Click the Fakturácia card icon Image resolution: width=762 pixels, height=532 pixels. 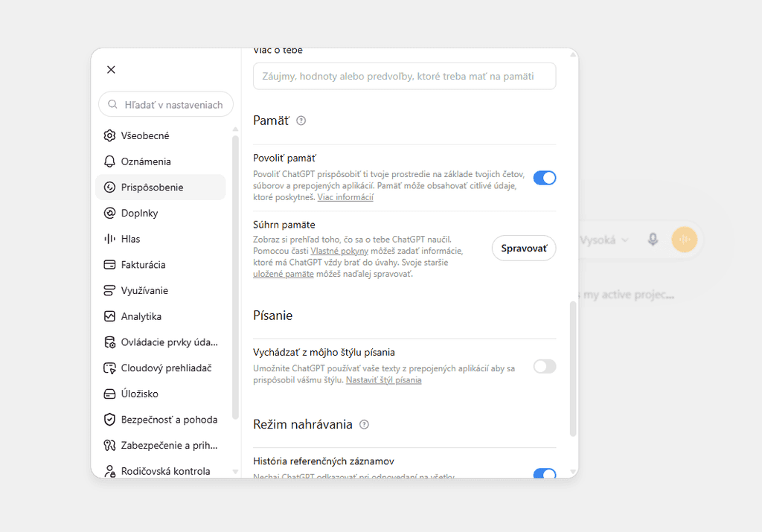[x=110, y=265]
